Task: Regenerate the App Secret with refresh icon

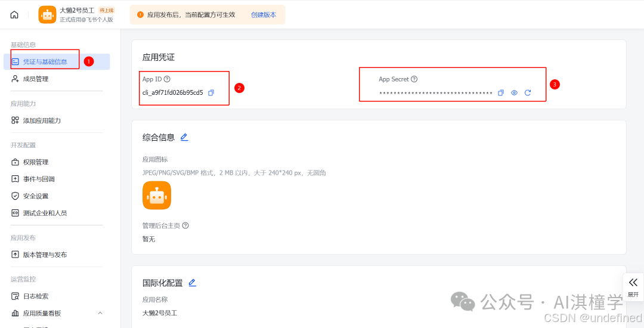Action: tap(528, 93)
